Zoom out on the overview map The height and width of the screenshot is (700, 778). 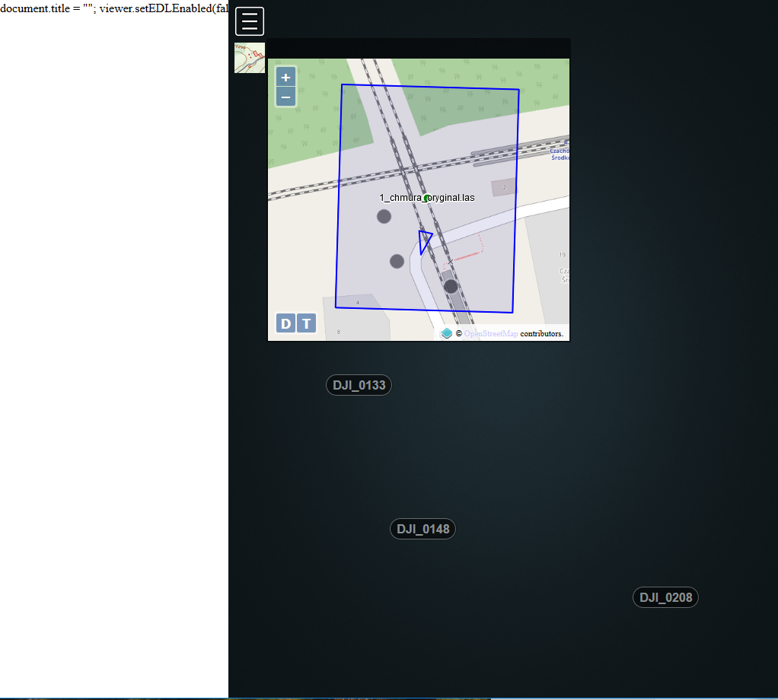[x=285, y=97]
